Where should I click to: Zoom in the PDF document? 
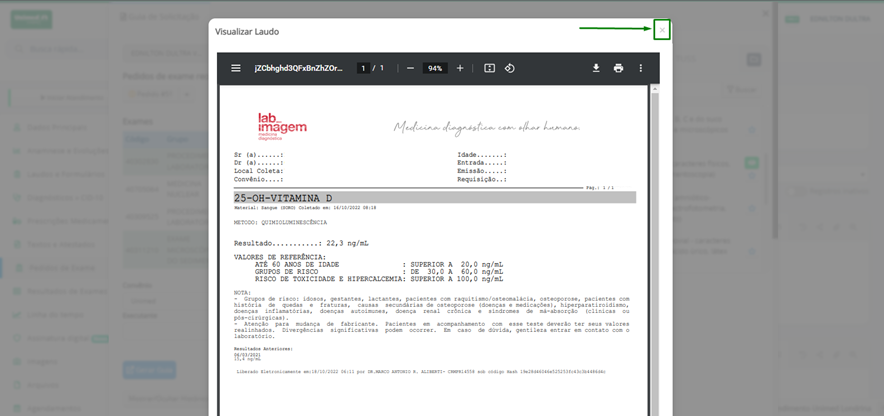click(x=460, y=68)
